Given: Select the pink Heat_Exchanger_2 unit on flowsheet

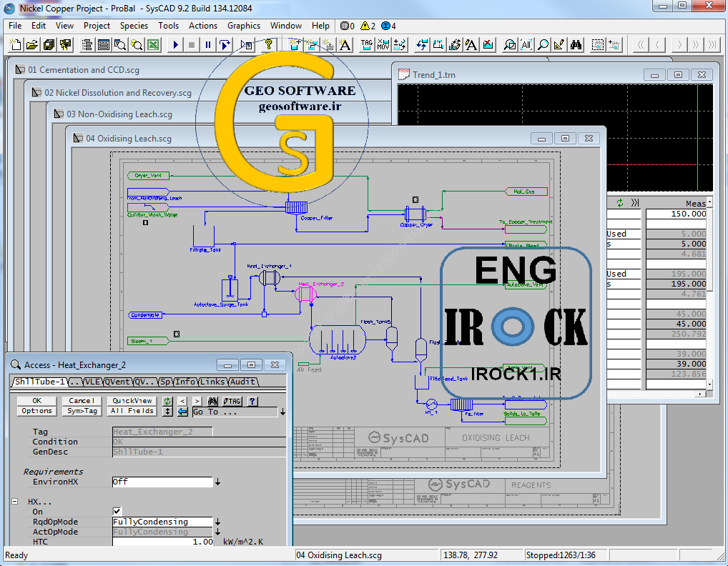Looking at the screenshot, I should click(x=305, y=294).
